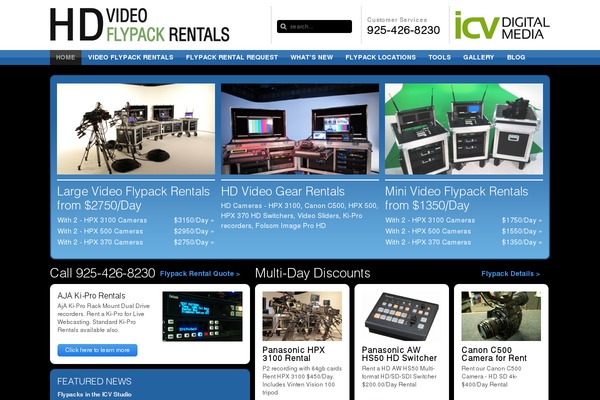This screenshot has height=400, width=600.
Task: Open the ICV Digital Media logo
Action: [502, 25]
